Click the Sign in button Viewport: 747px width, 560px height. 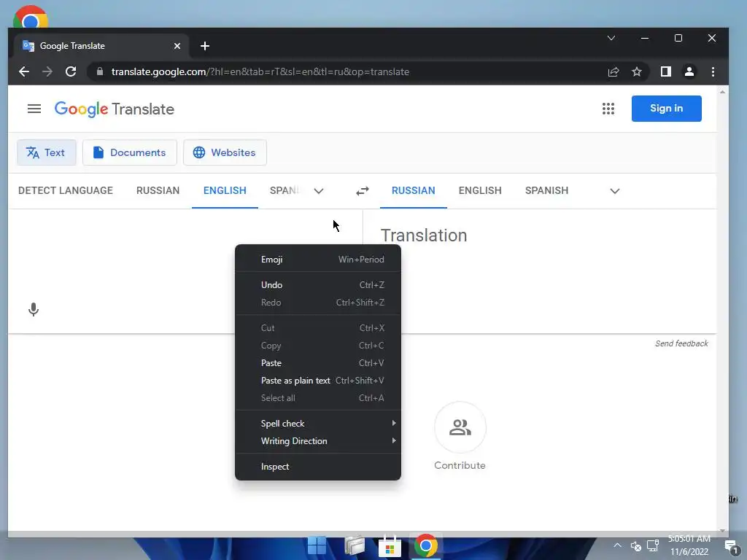[666, 109]
